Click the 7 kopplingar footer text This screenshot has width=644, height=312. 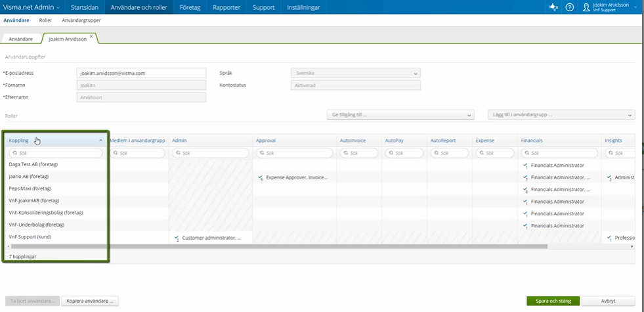click(22, 257)
